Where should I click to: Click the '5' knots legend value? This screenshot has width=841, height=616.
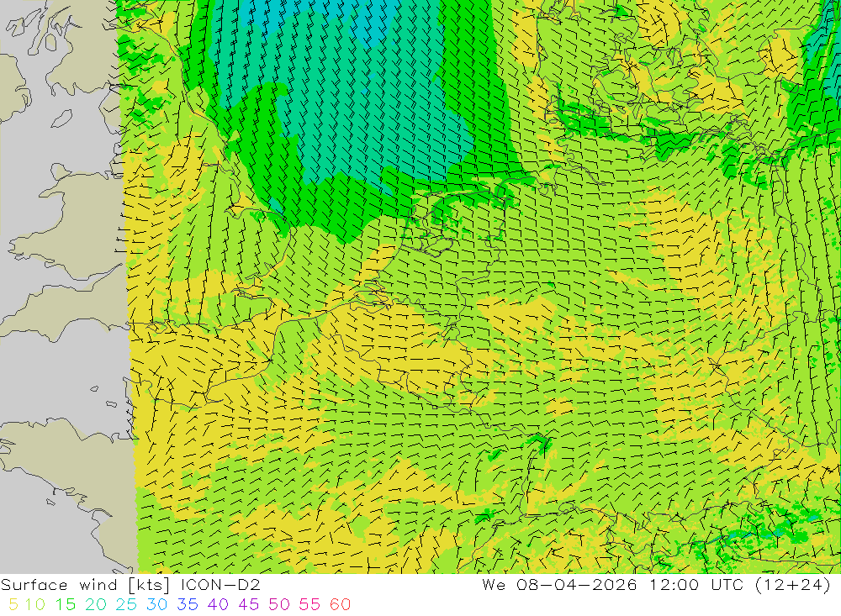click(13, 605)
